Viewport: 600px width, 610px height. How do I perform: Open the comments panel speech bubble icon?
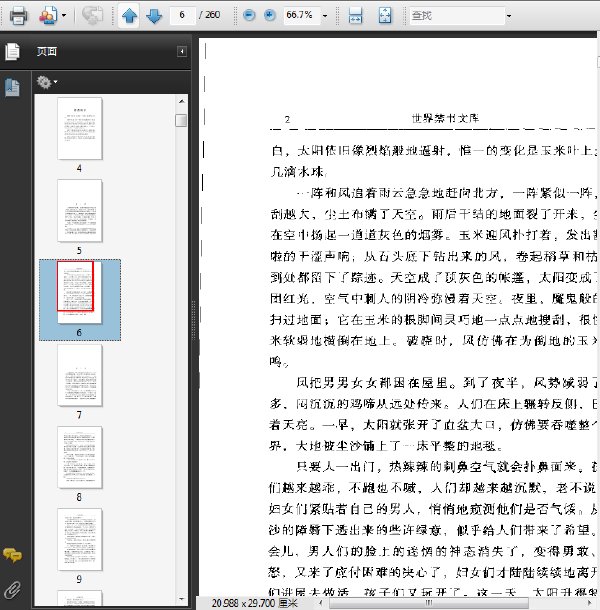tap(12, 555)
